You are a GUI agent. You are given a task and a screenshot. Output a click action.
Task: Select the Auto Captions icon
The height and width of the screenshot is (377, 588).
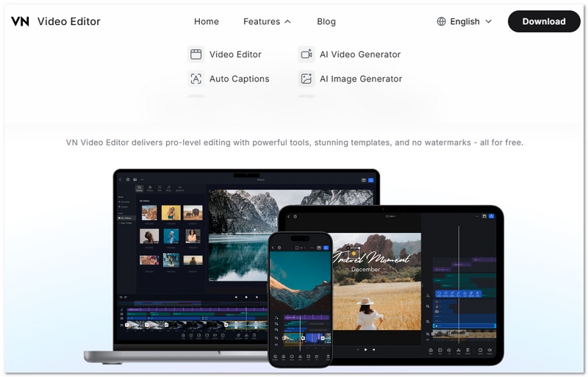click(x=196, y=79)
